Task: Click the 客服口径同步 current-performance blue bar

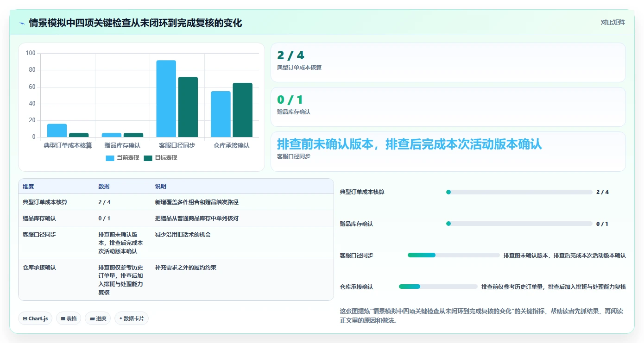Action: [x=166, y=99]
